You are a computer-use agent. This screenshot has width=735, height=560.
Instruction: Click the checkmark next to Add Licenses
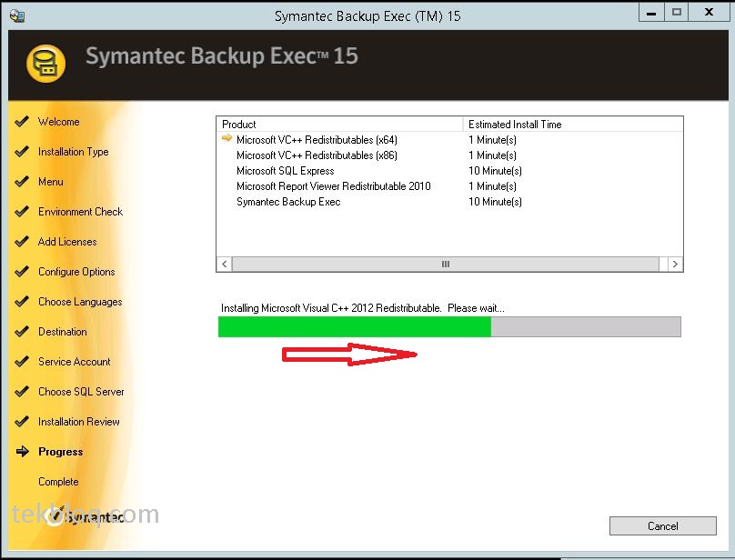(x=22, y=241)
